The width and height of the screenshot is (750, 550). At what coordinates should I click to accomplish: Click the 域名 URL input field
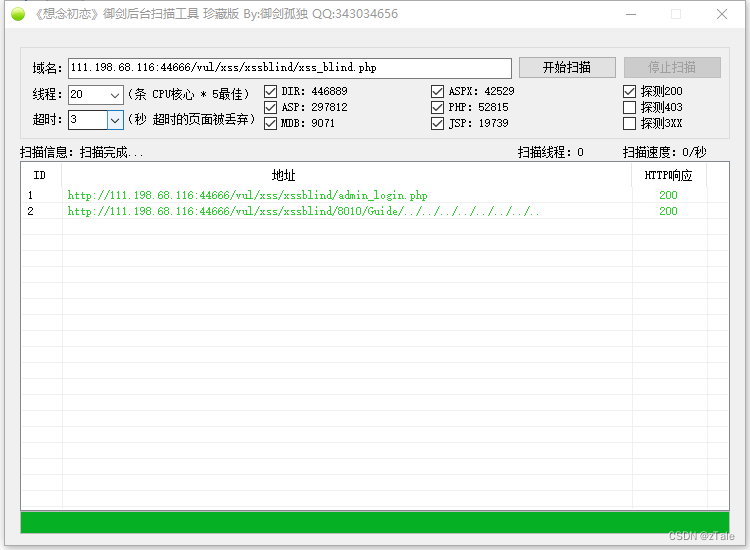point(290,68)
